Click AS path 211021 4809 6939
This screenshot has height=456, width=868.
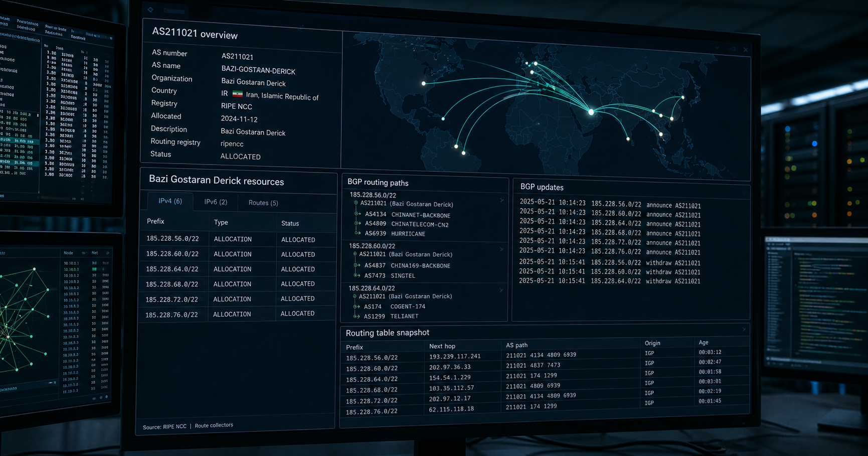tap(533, 386)
